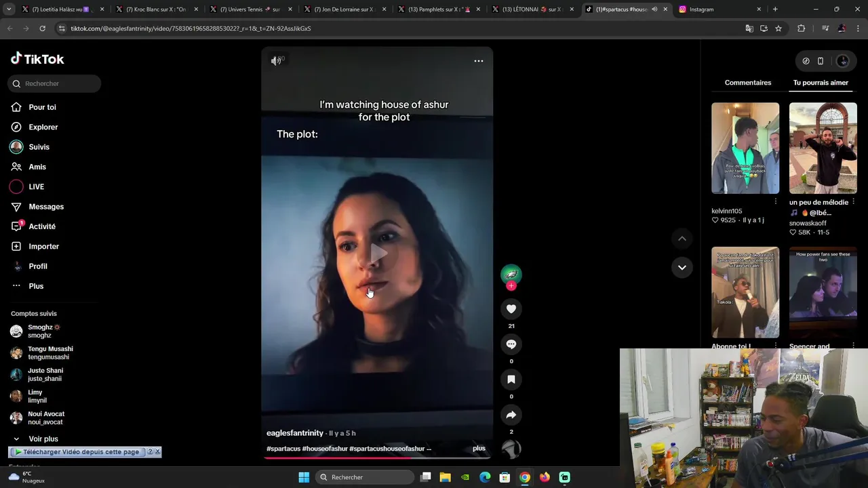Follow creator with red plus badge
This screenshot has width=868, height=488.
[x=511, y=286]
